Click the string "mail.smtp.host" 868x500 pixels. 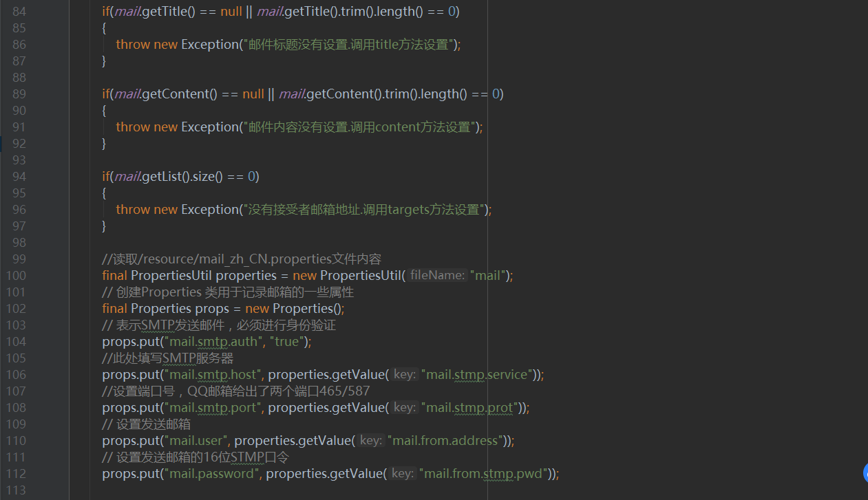click(x=211, y=374)
